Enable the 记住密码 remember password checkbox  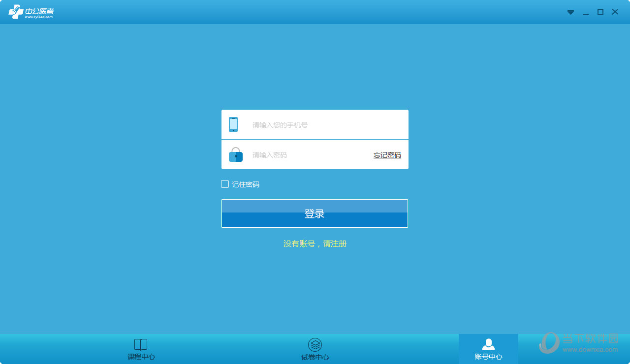click(225, 184)
